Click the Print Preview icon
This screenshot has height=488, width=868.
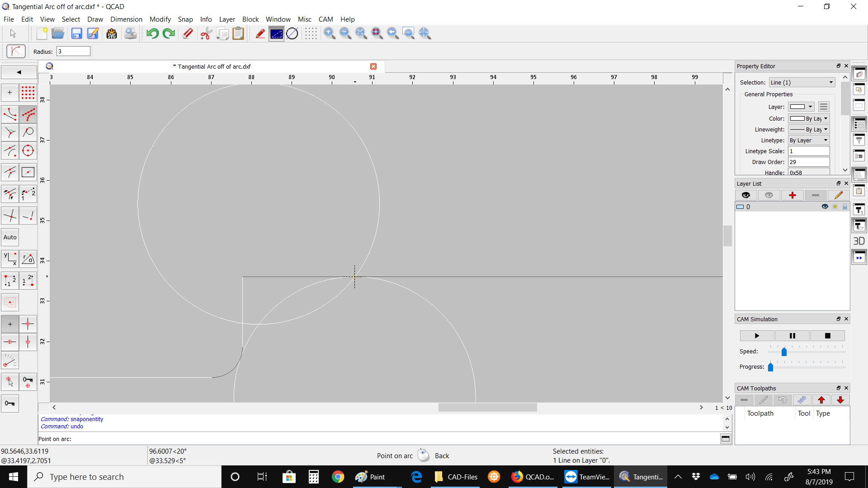pyautogui.click(x=130, y=33)
